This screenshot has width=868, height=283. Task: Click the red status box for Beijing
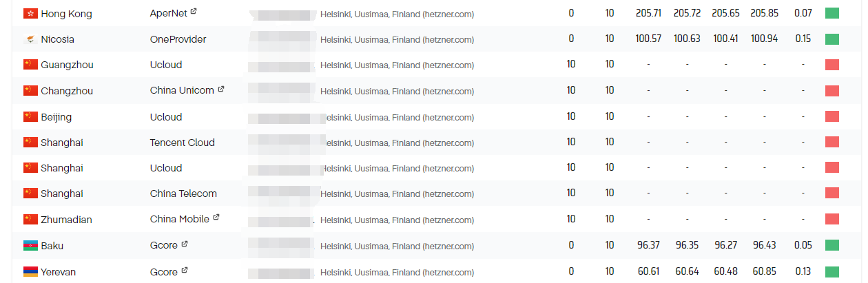point(832,116)
